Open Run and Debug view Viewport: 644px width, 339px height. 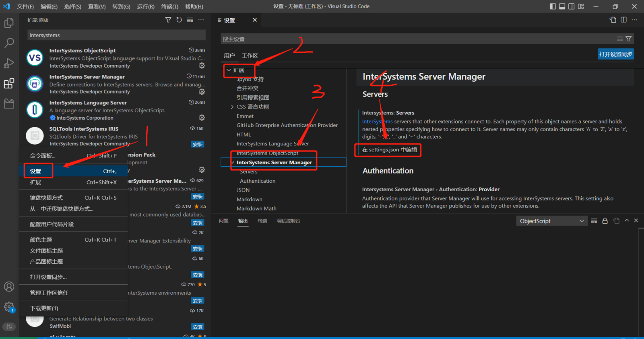point(9,63)
